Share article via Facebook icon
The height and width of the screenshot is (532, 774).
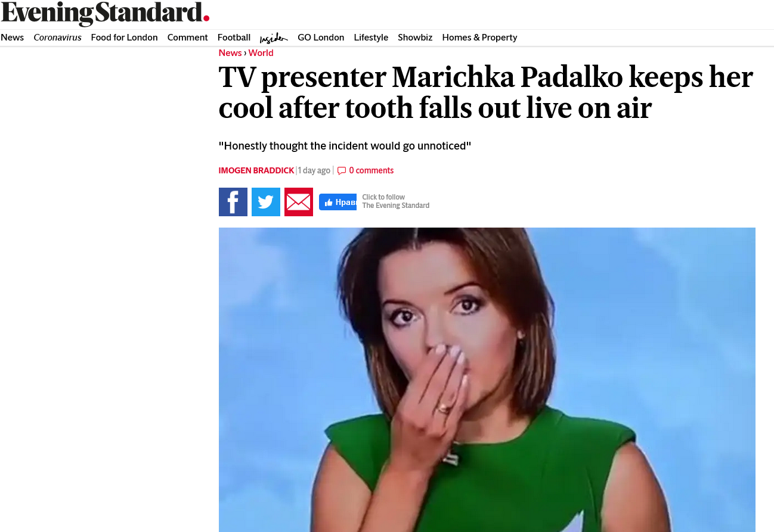point(233,202)
